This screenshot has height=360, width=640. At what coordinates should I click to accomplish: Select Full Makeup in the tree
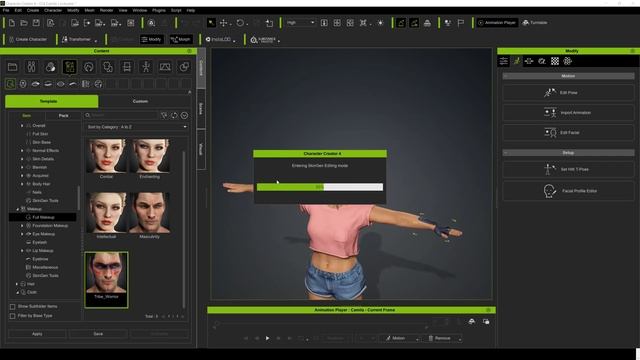[x=43, y=218]
